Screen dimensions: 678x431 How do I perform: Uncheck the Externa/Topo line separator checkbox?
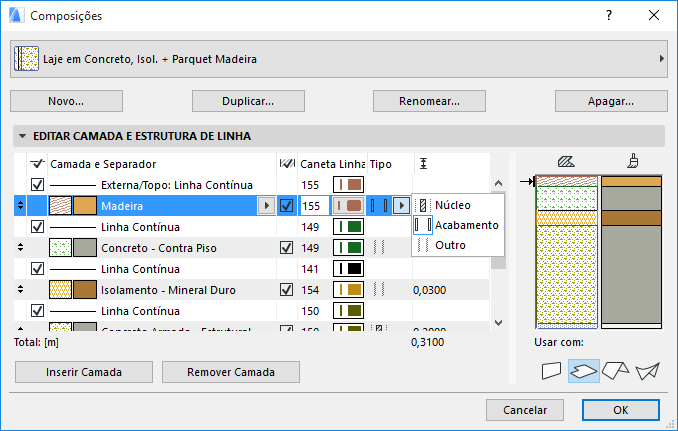pos(38,185)
